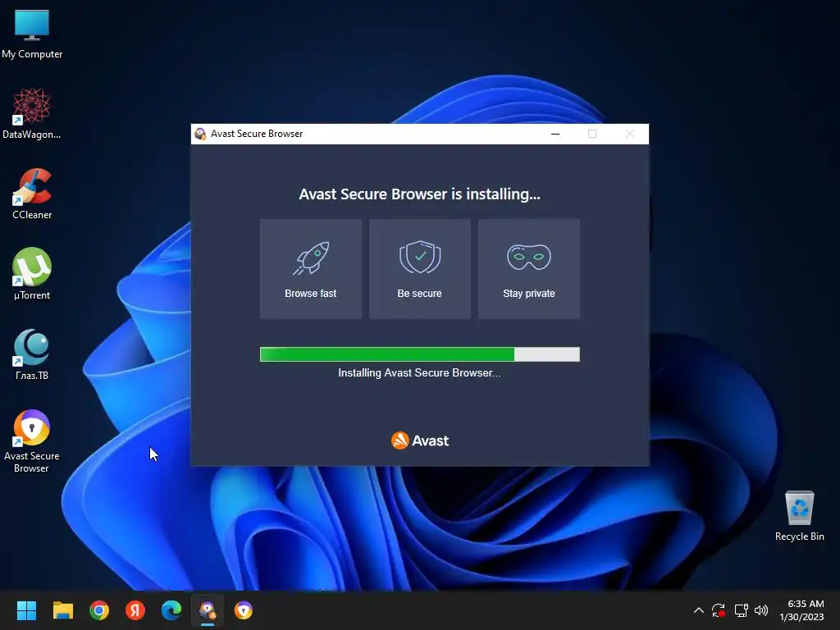Minimize the Avast Secure Browser installer
This screenshot has height=630, width=840.
pyautogui.click(x=555, y=134)
